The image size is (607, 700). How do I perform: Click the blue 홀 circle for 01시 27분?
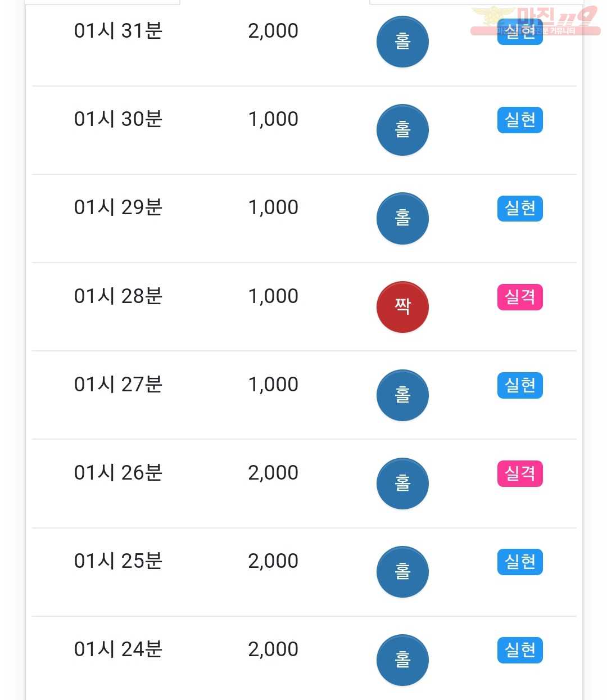point(402,395)
